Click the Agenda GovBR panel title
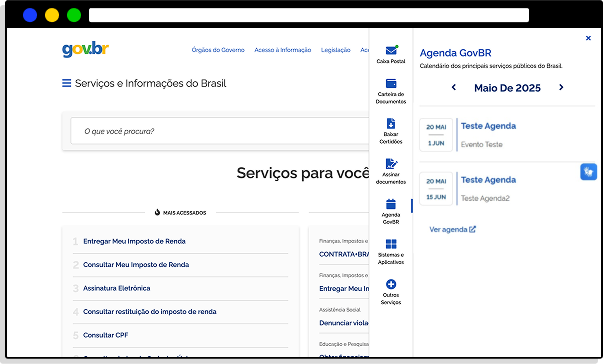The width and height of the screenshot is (603, 364). coord(455,53)
